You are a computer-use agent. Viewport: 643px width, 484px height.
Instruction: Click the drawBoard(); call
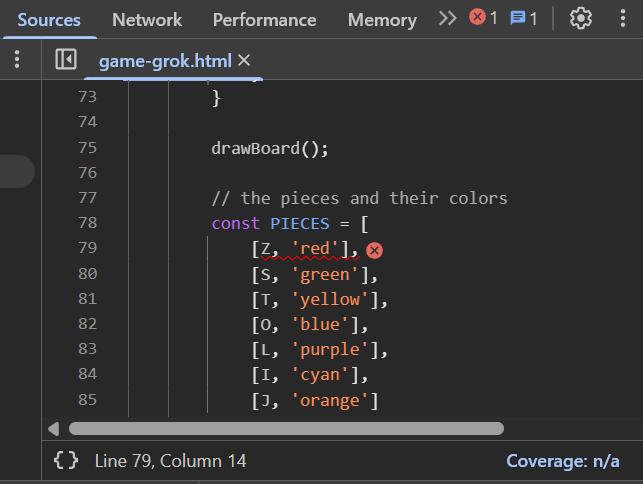pyautogui.click(x=270, y=148)
